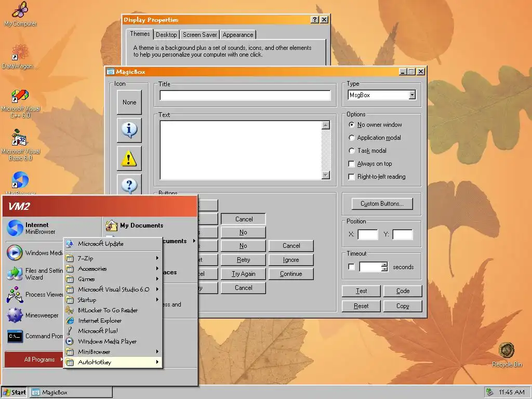Click MagicBox taskbar button

click(71, 393)
